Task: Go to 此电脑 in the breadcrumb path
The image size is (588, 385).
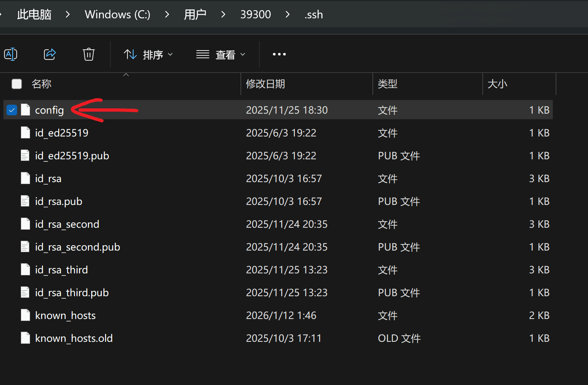Action: pos(34,15)
